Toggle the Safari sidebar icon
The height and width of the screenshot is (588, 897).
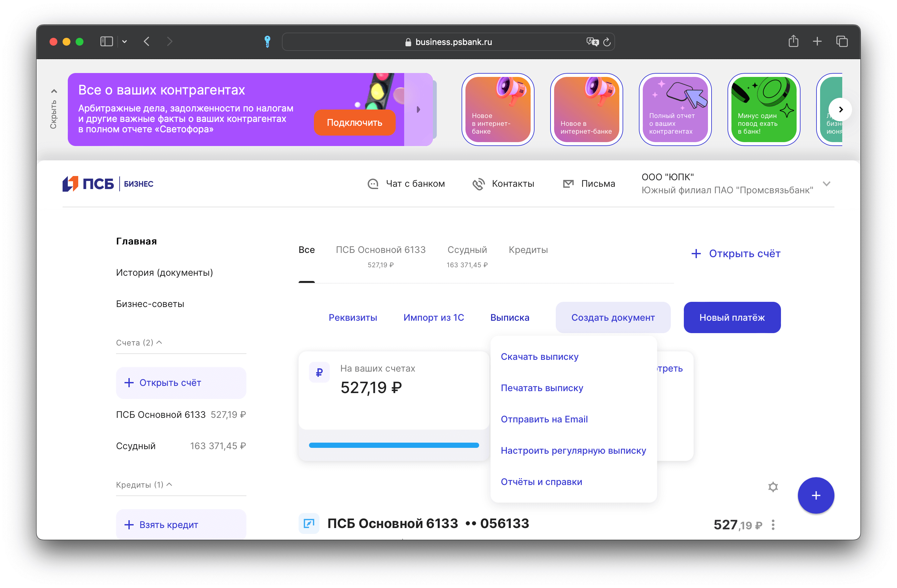tap(106, 41)
